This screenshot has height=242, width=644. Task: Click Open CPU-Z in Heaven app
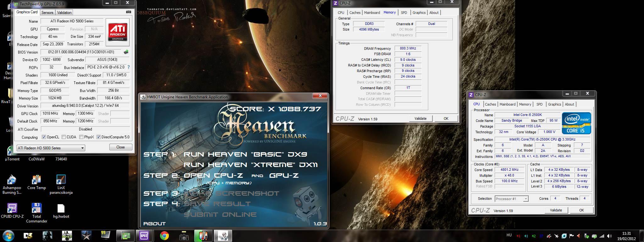(213, 176)
